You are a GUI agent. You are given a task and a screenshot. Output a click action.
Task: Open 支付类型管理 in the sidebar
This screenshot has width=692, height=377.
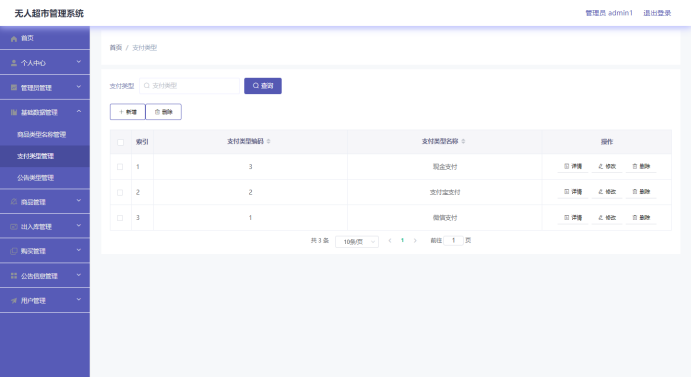click(45, 156)
